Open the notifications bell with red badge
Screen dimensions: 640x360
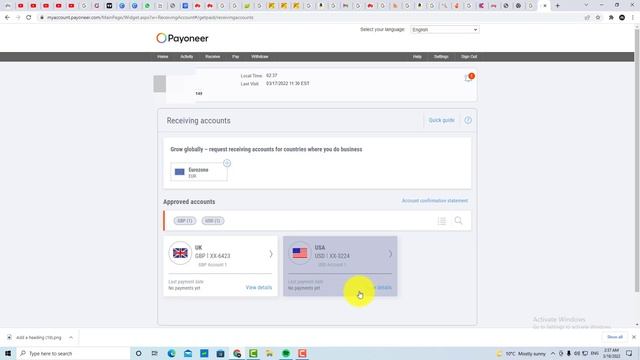[469, 78]
